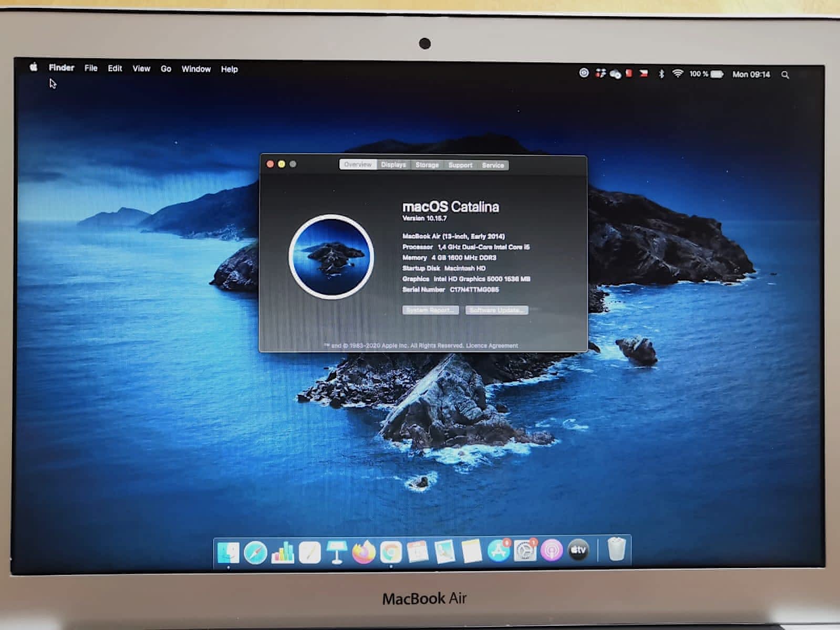840x630 pixels.
Task: Click the 4 GB 1600 MHz DDR3 memory value
Action: [464, 258]
